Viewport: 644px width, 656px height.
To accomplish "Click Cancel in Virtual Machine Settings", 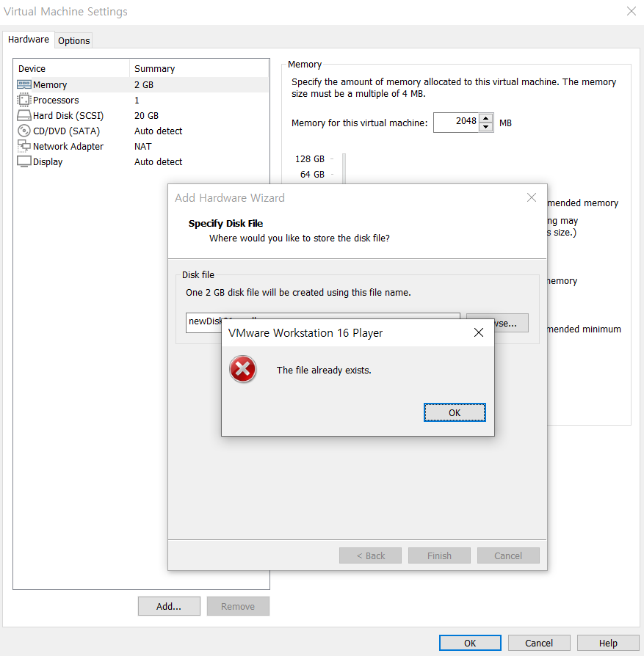I will pyautogui.click(x=539, y=643).
